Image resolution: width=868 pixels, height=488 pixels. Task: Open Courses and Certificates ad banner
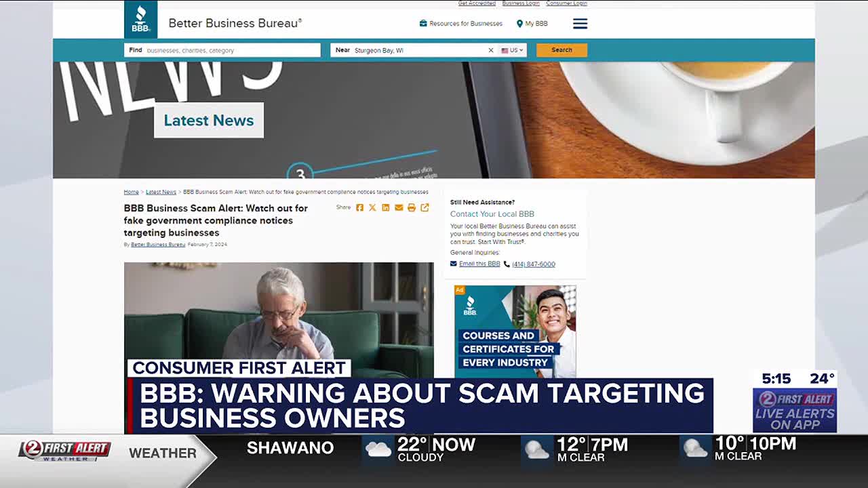515,331
